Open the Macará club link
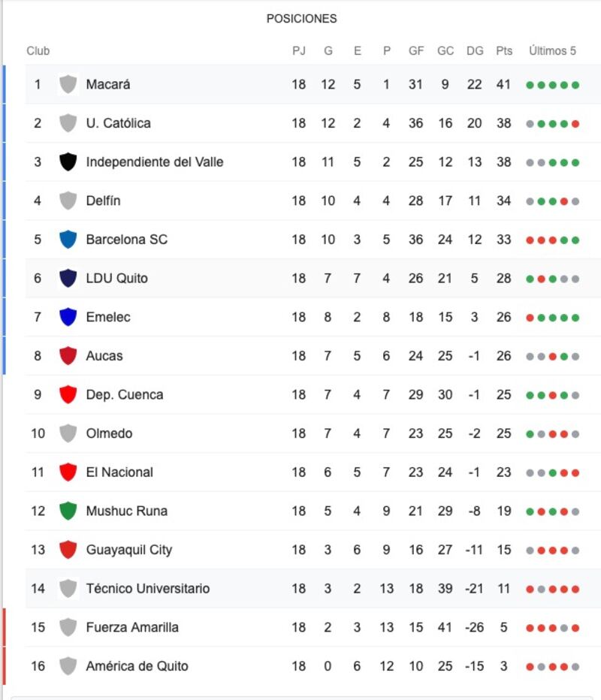The height and width of the screenshot is (700, 601). pos(108,84)
